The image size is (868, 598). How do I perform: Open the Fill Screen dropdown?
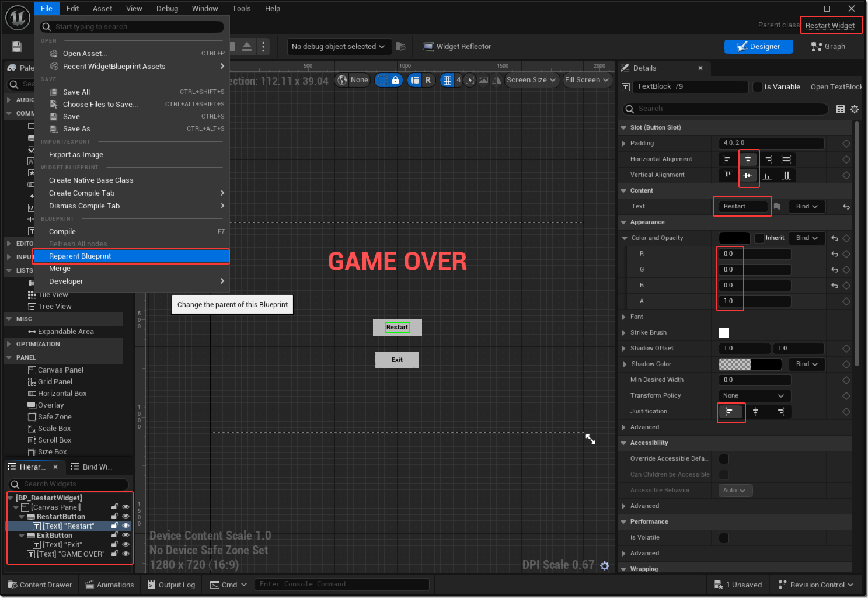[587, 80]
